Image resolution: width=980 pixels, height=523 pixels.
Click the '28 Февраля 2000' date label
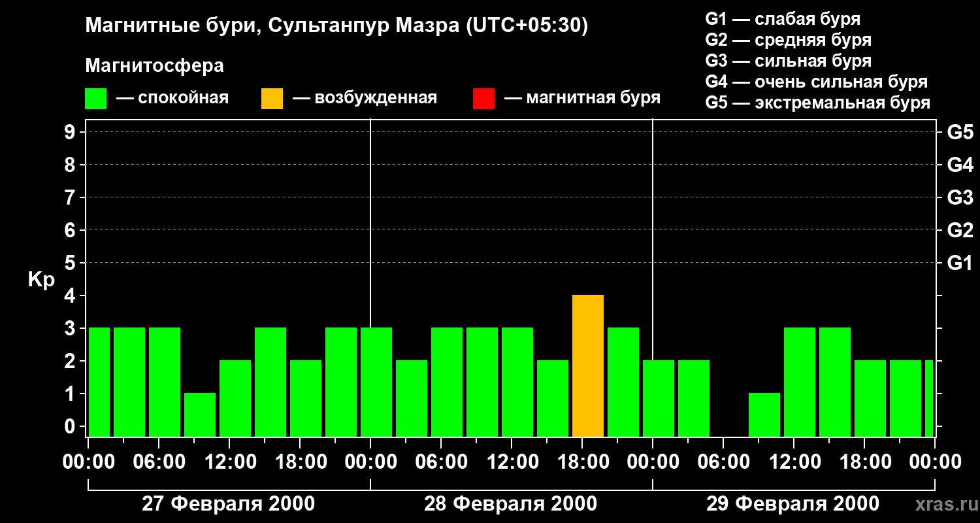[x=510, y=504]
